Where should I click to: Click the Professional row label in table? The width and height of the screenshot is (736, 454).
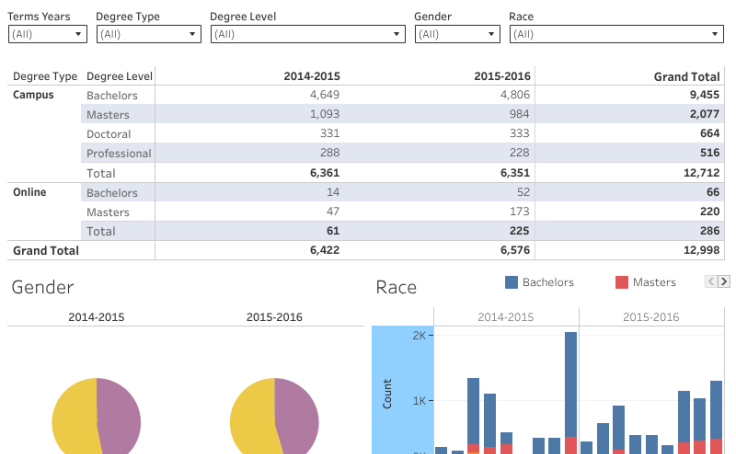[x=119, y=153]
